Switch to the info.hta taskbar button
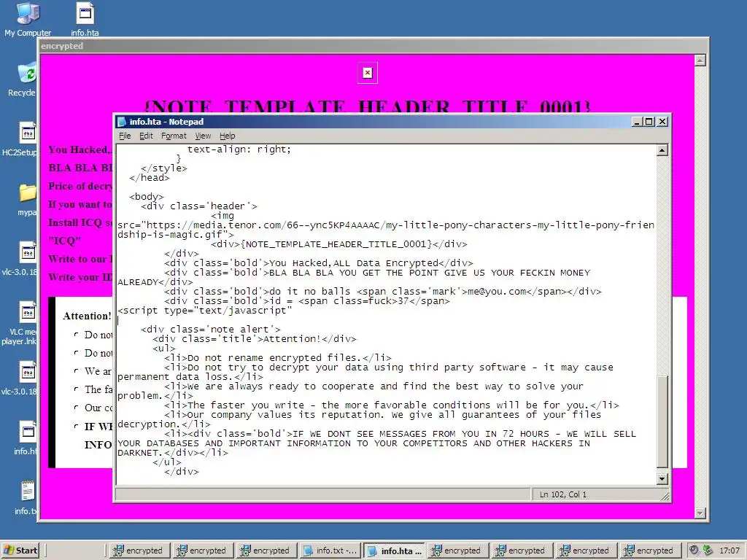 point(394,551)
